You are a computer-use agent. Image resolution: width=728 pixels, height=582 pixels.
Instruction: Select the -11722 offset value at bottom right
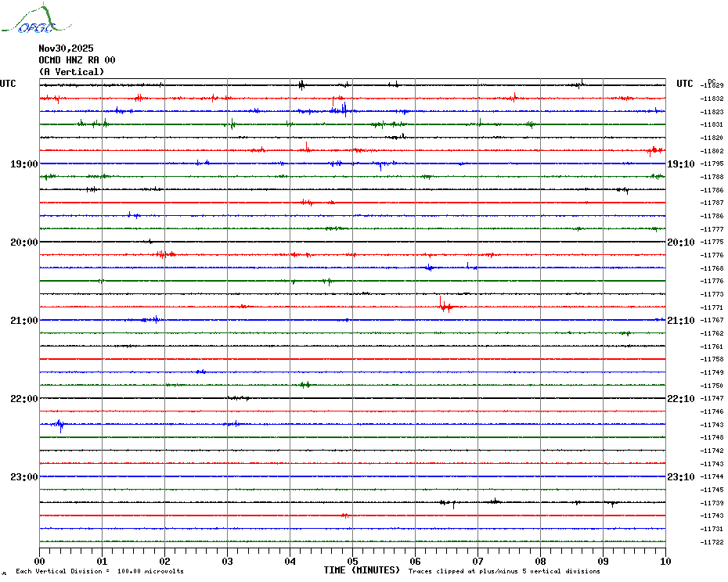pyautogui.click(x=712, y=542)
